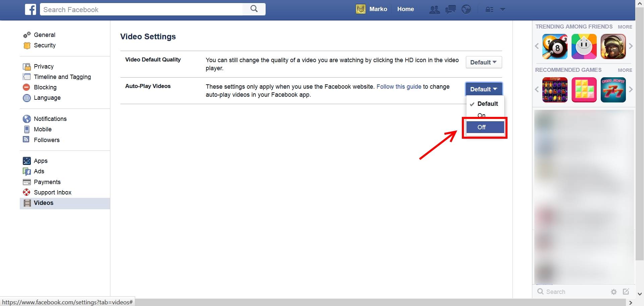Select the checked Default option
644x306 pixels.
pyautogui.click(x=487, y=104)
